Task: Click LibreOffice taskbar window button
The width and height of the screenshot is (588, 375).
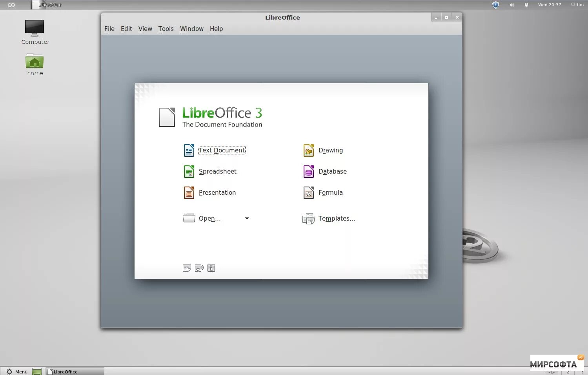Action: 75,371
